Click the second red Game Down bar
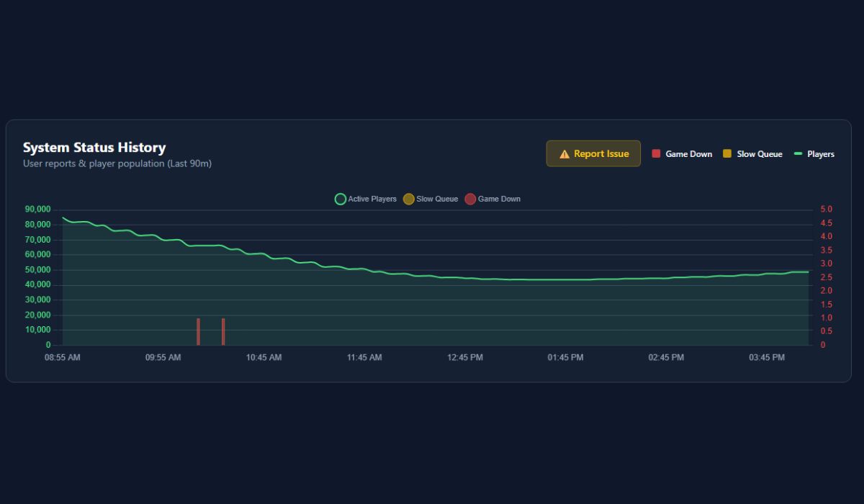This screenshot has height=504, width=864. (223, 329)
